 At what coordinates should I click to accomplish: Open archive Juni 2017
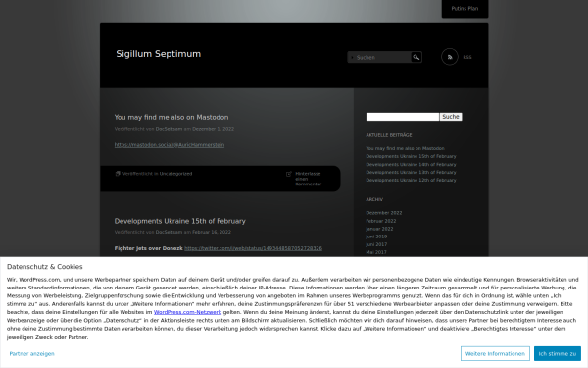(376, 244)
